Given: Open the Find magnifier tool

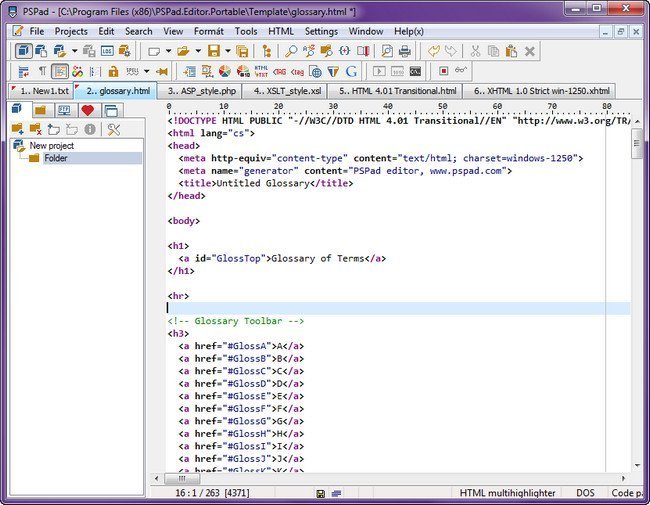Looking at the screenshot, I should [291, 51].
